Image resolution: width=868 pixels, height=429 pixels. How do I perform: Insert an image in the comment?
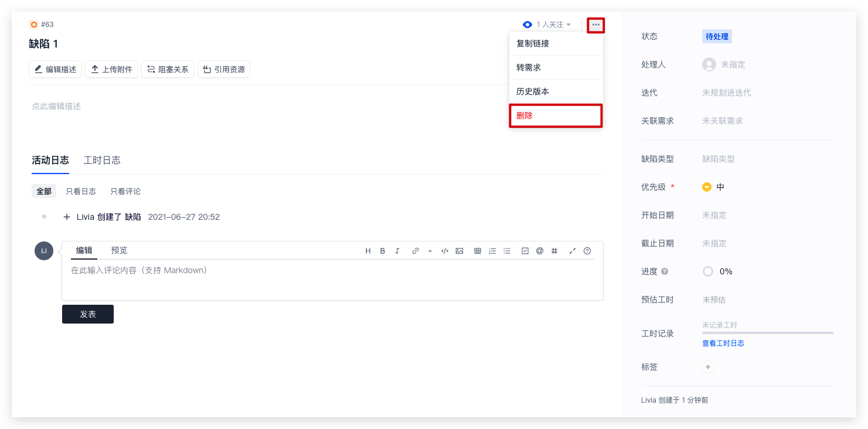coord(459,251)
